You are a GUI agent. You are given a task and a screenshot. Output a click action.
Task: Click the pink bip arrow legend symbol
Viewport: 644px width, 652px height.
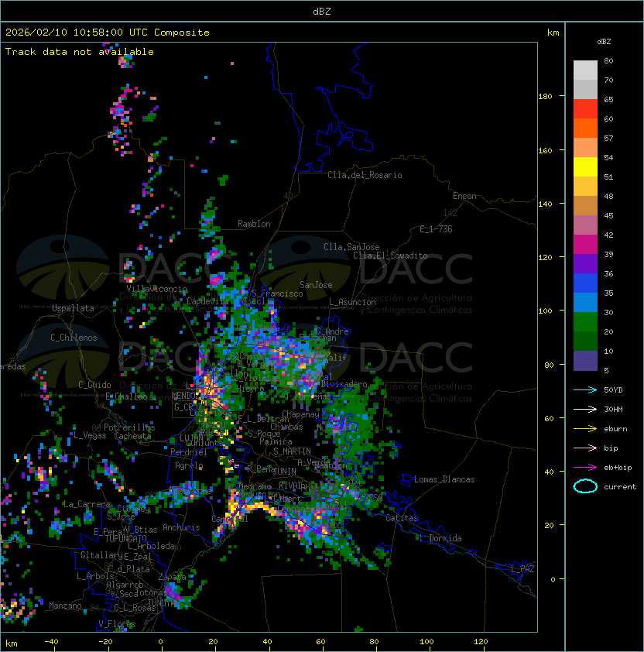point(585,448)
